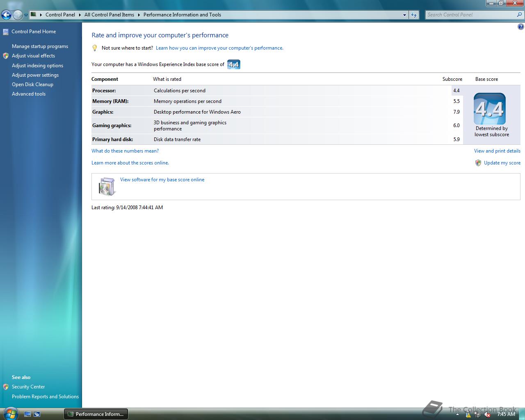
Task: Open Security Center
Action: 28,387
